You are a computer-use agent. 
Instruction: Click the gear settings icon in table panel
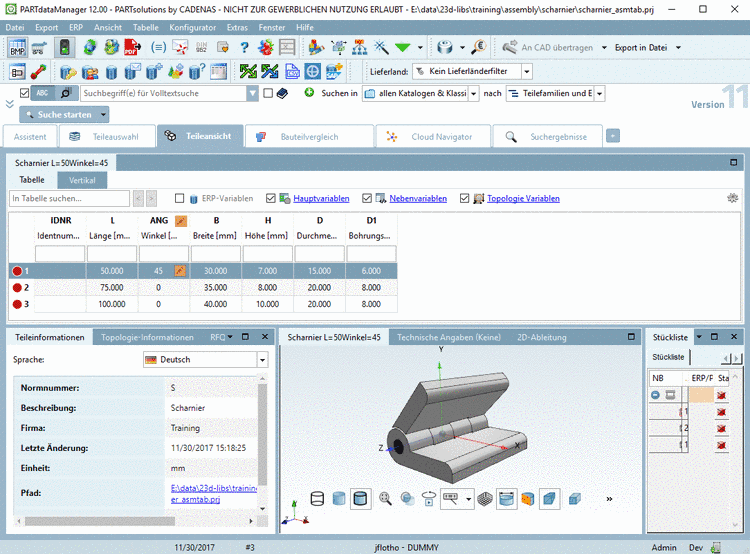click(732, 198)
